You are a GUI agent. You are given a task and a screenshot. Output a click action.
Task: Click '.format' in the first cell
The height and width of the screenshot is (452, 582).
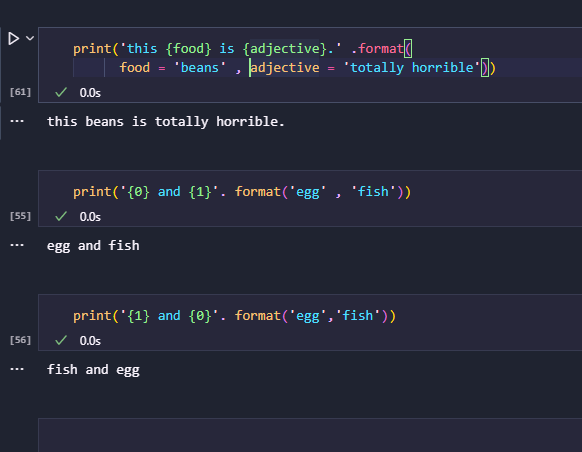pyautogui.click(x=377, y=49)
